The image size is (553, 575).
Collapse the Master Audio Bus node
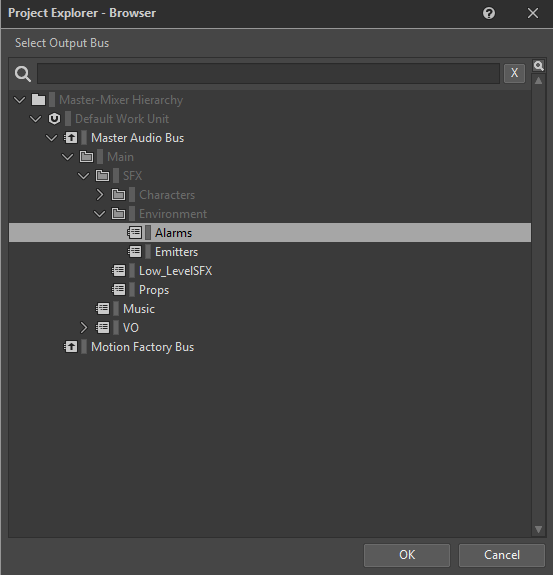click(51, 138)
